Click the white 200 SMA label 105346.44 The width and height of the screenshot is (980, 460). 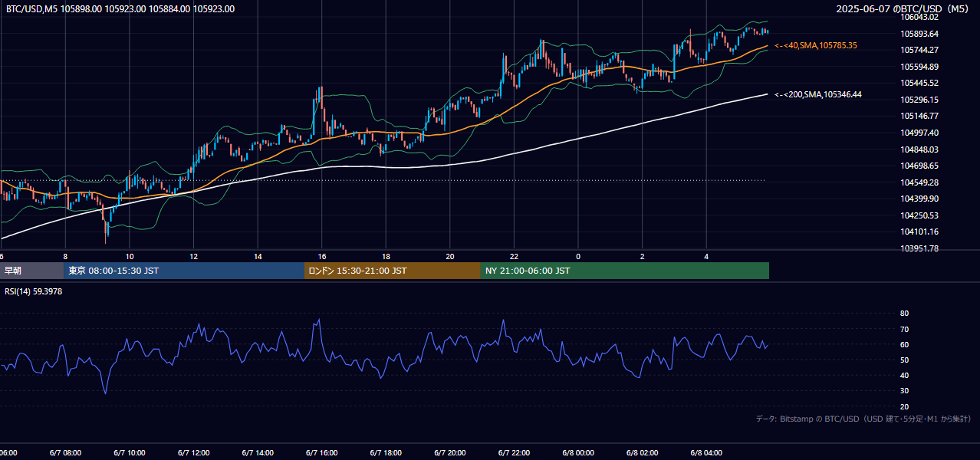pyautogui.click(x=818, y=94)
